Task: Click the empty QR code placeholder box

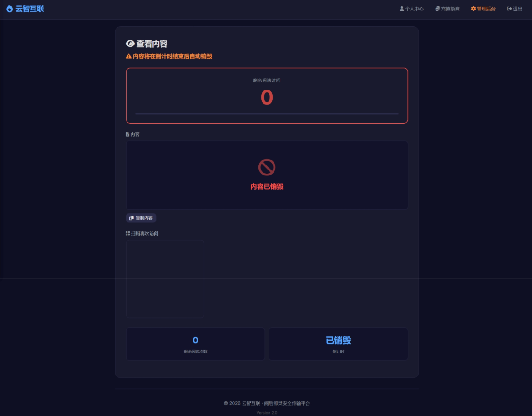Action: 165,279
